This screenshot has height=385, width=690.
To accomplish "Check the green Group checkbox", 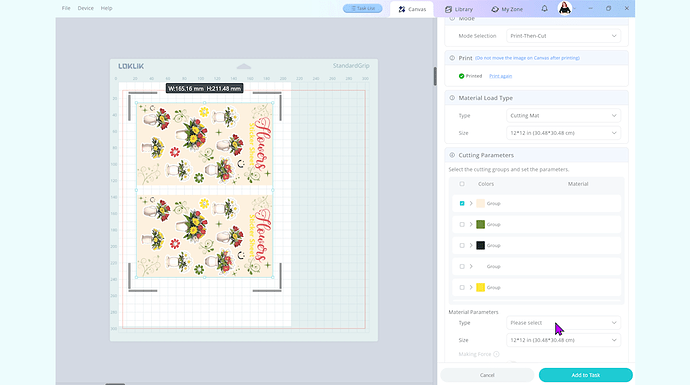I will pyautogui.click(x=462, y=224).
